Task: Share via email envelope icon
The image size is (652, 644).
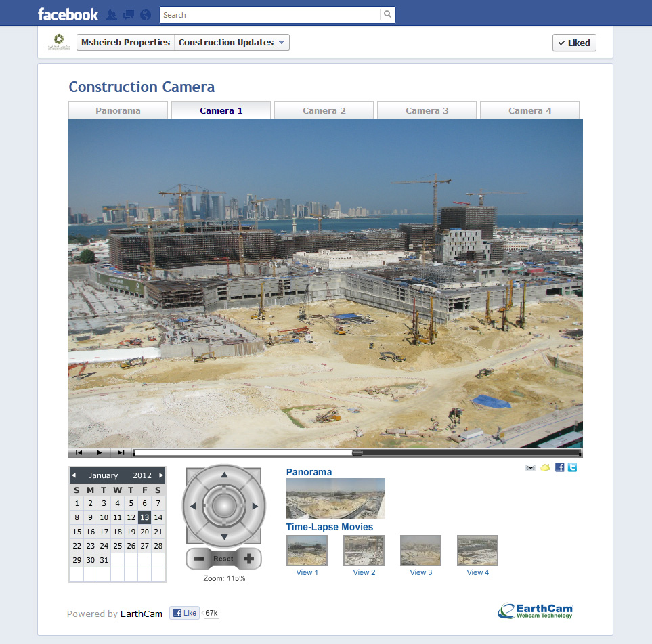Action: [x=530, y=468]
